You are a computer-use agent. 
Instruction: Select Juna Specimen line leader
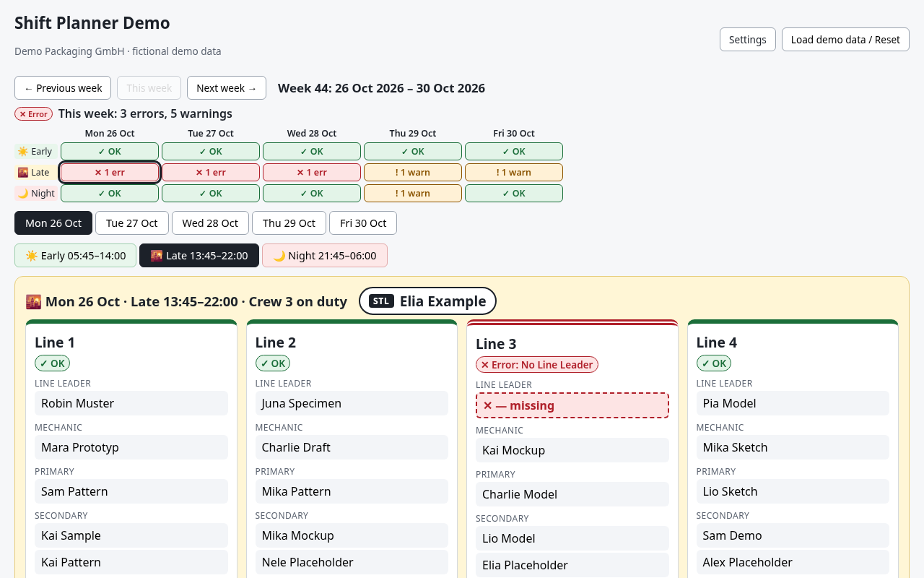[352, 403]
